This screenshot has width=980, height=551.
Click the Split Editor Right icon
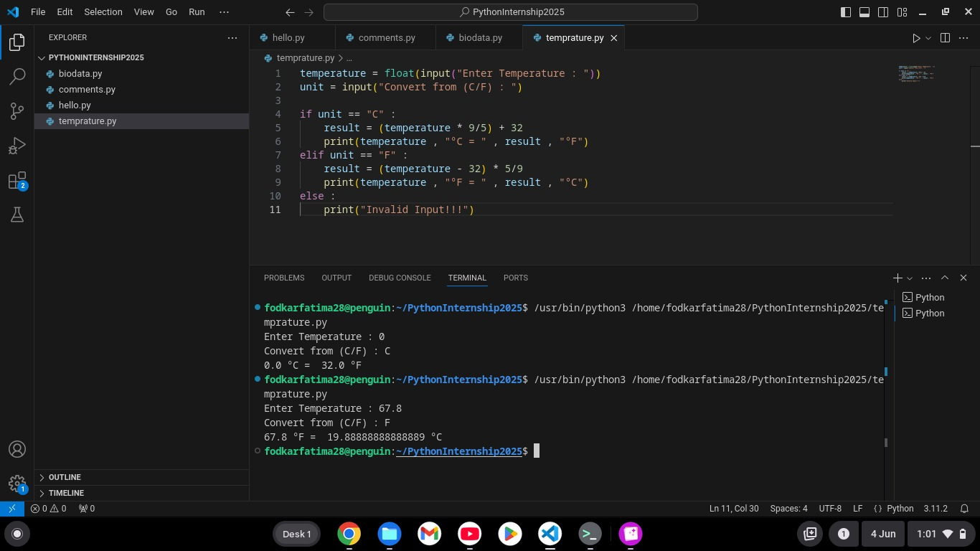coord(945,38)
